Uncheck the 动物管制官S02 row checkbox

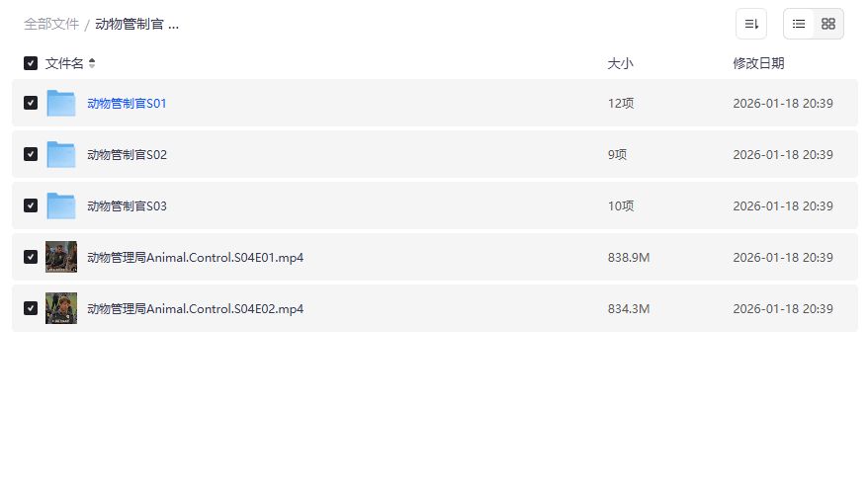(31, 154)
